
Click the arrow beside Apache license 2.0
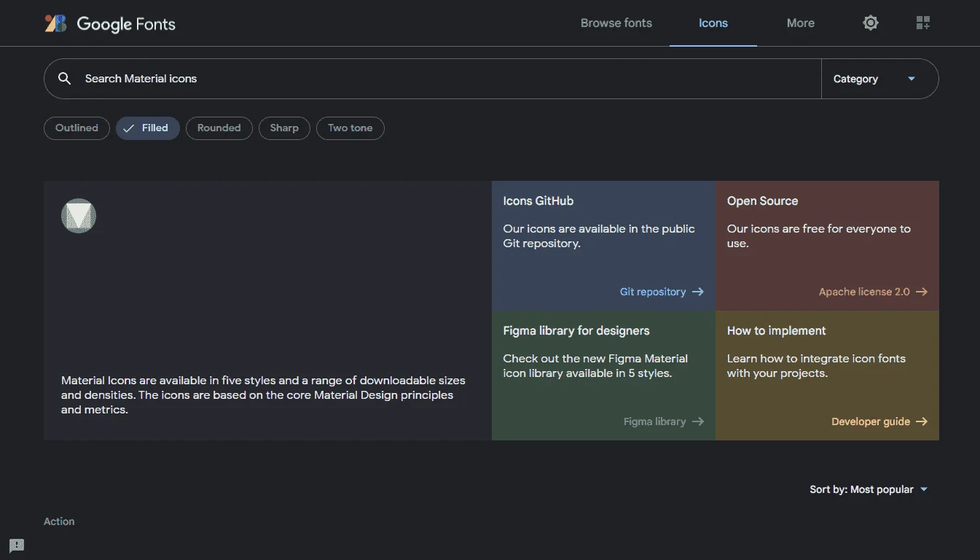coord(922,292)
